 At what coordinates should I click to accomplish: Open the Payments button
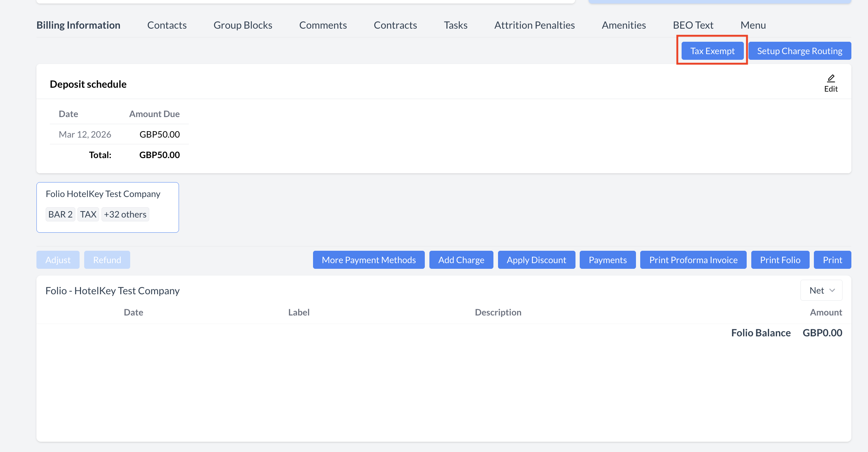[x=607, y=260]
